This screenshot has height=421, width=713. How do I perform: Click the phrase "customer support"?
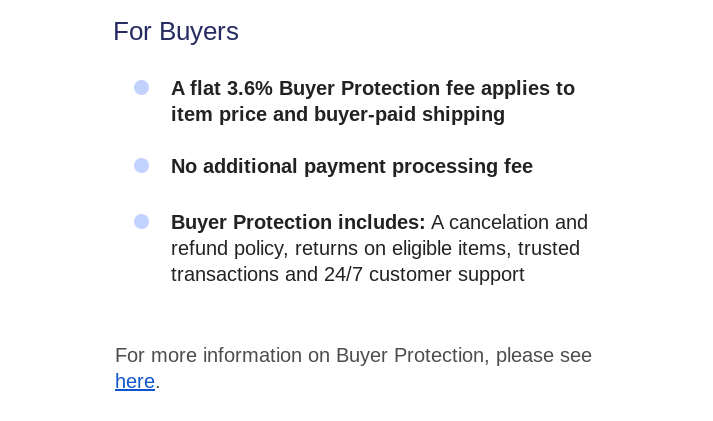pyautogui.click(x=447, y=275)
